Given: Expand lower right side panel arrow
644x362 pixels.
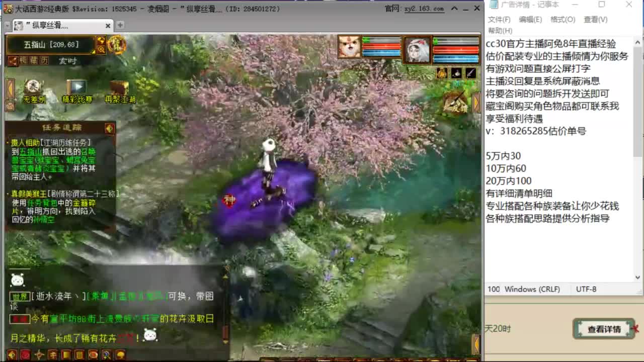Looking at the screenshot, I should pyautogui.click(x=476, y=344).
